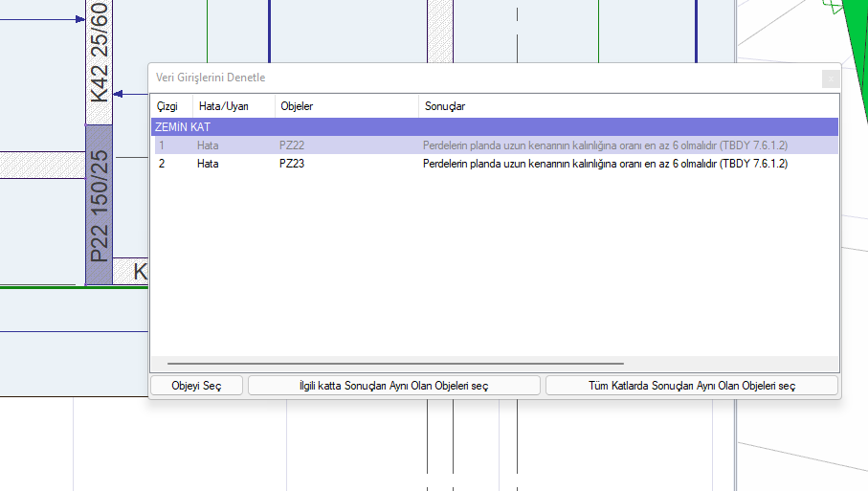Image resolution: width=868 pixels, height=491 pixels.
Task: Click line number 1 in Çizgi column
Action: coord(162,145)
